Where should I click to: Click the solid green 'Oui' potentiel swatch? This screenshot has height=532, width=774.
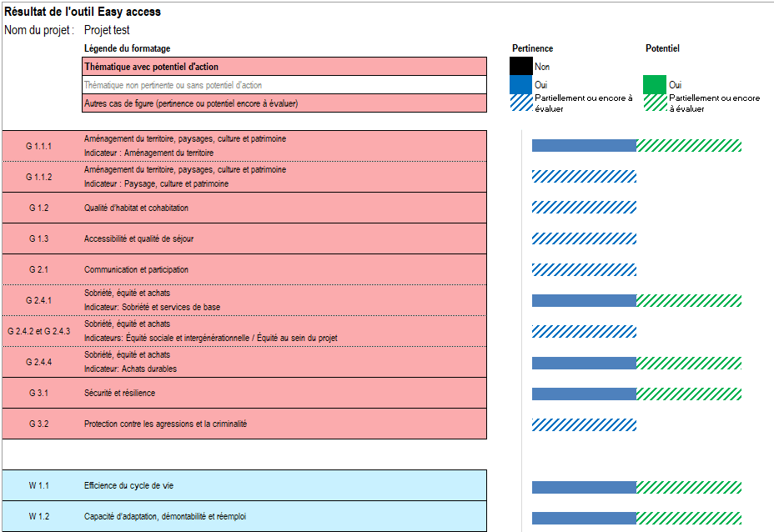[655, 84]
